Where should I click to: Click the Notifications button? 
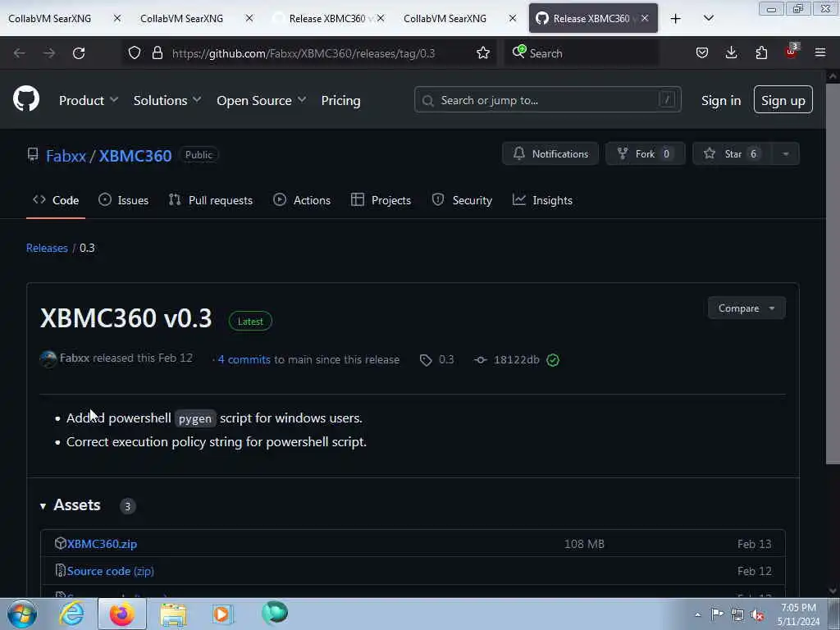(x=550, y=153)
